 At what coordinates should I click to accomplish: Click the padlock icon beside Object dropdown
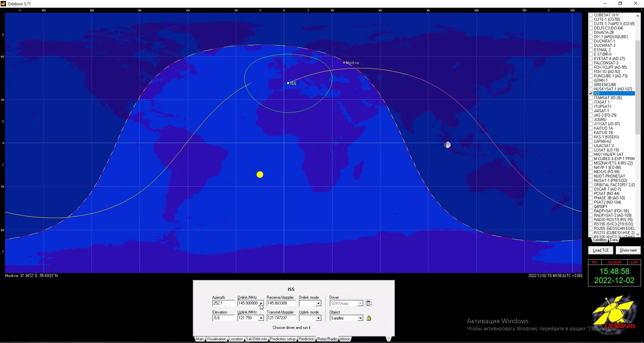pos(369,318)
